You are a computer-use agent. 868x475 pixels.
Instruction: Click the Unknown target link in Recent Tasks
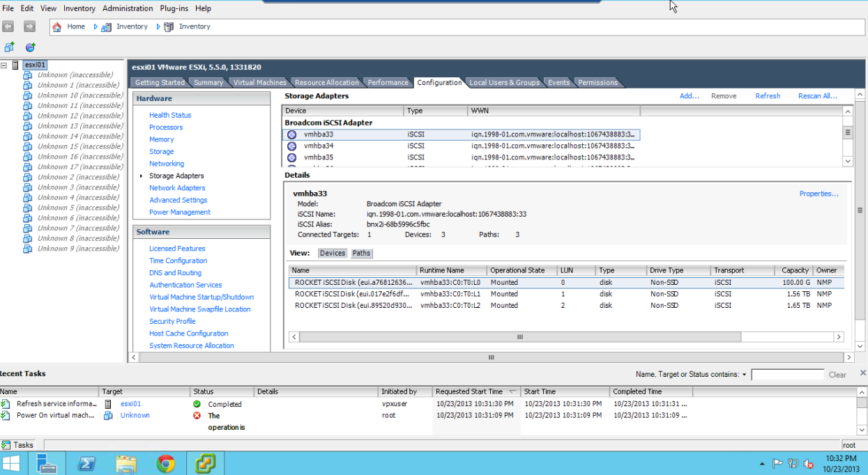(135, 416)
